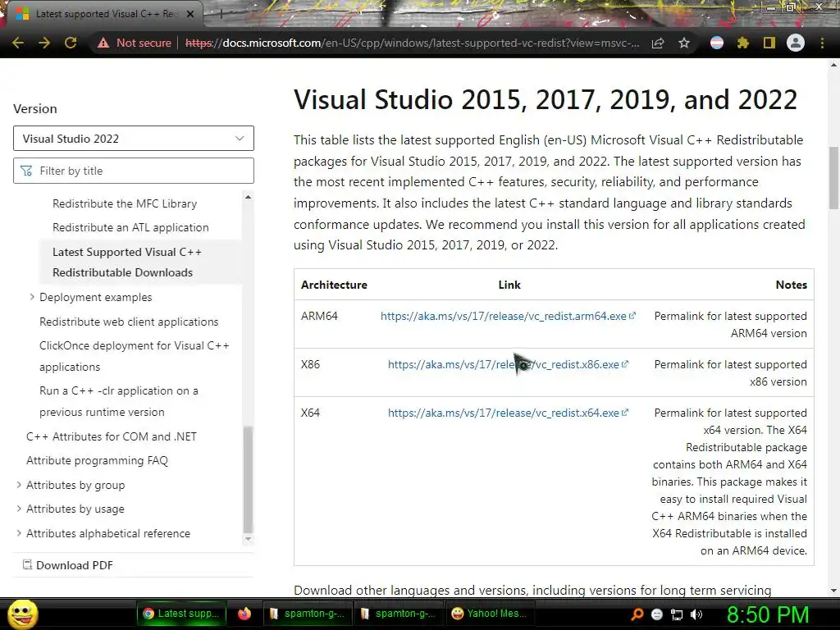Click the main page scrollbar thumb

[x=833, y=178]
